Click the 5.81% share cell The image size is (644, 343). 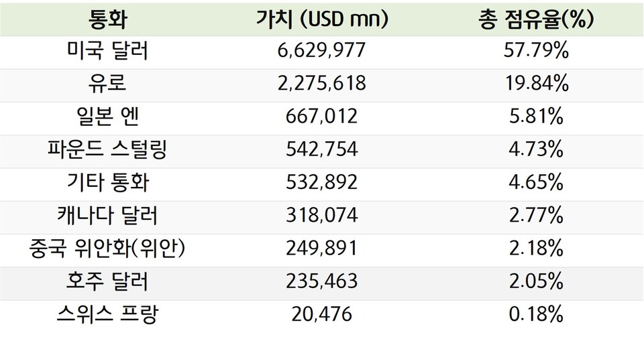[x=535, y=118]
